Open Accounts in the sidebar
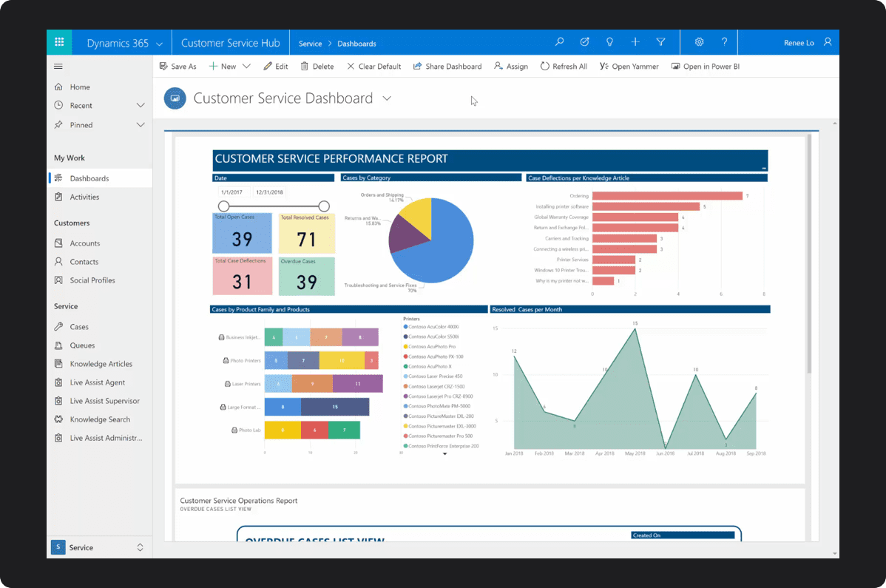Screen dimensions: 886x588 click(99, 243)
